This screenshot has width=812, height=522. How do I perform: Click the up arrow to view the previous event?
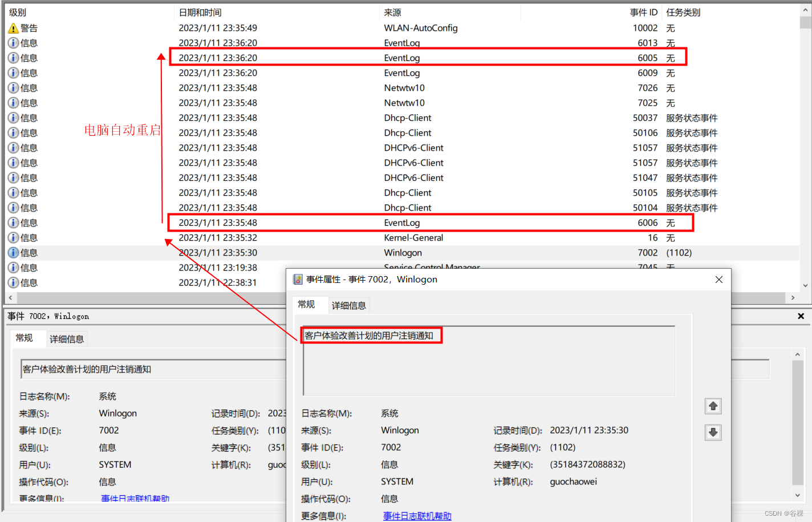(x=713, y=406)
